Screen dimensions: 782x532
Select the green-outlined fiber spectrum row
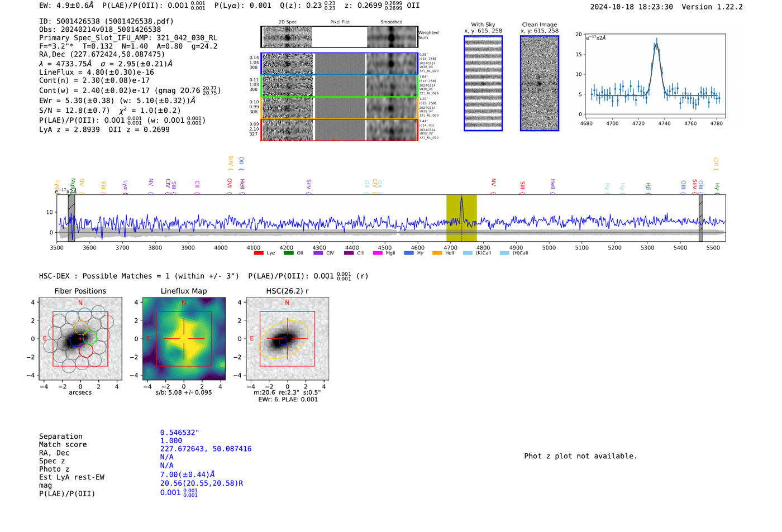339,86
